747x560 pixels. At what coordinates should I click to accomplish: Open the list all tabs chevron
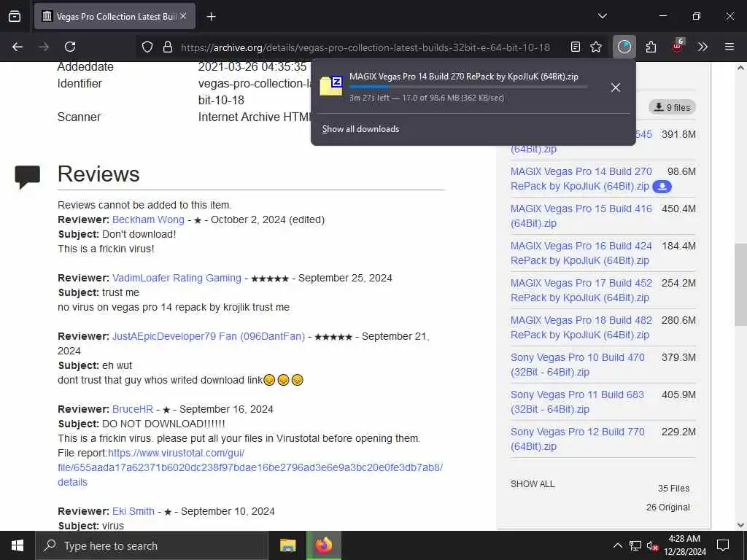[602, 16]
